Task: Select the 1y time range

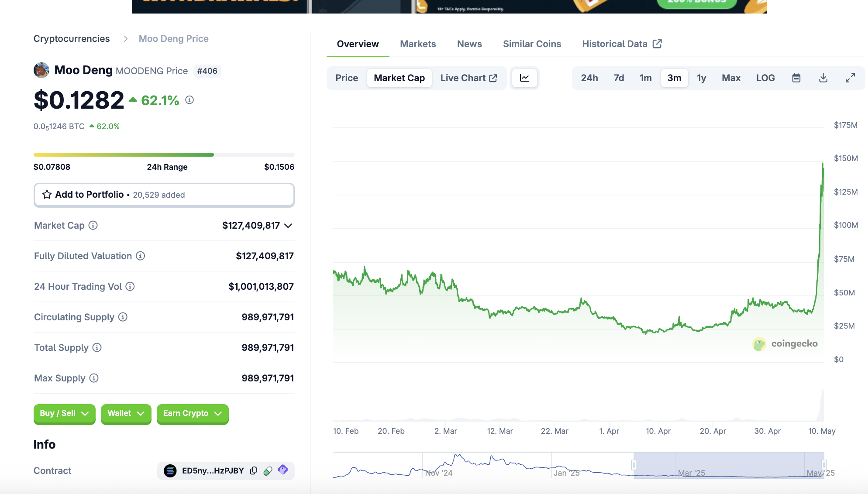Action: pyautogui.click(x=701, y=78)
